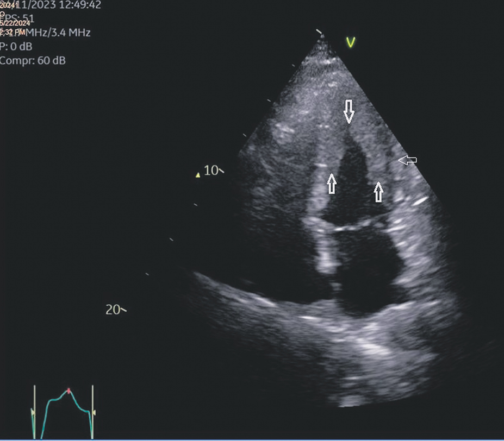
Task: Select the downward arrow at the ventricular apex
Action: pos(349,111)
